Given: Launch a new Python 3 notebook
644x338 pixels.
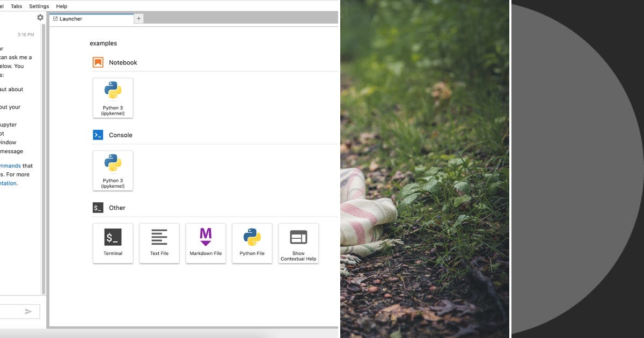Looking at the screenshot, I should pyautogui.click(x=113, y=98).
